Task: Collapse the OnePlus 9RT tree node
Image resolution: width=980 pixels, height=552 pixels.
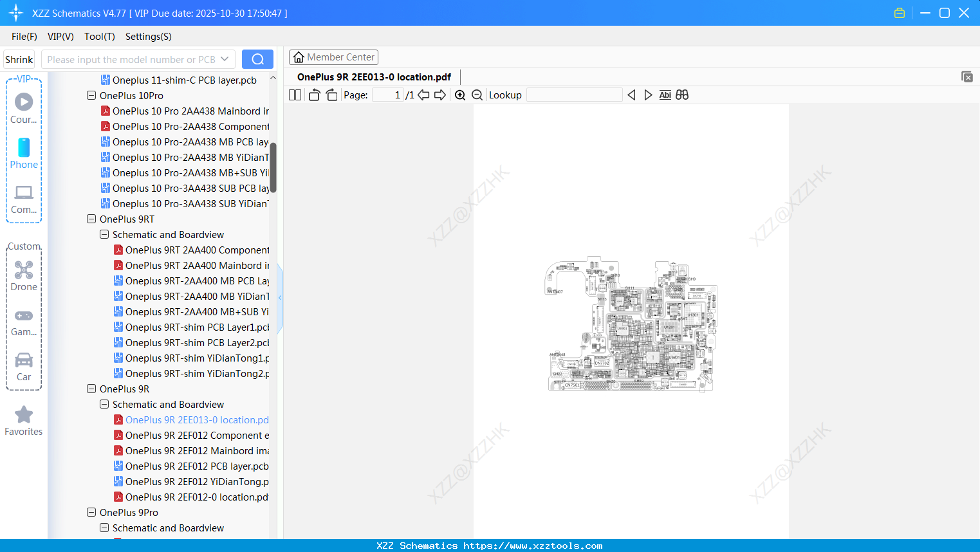Action: [x=91, y=219]
